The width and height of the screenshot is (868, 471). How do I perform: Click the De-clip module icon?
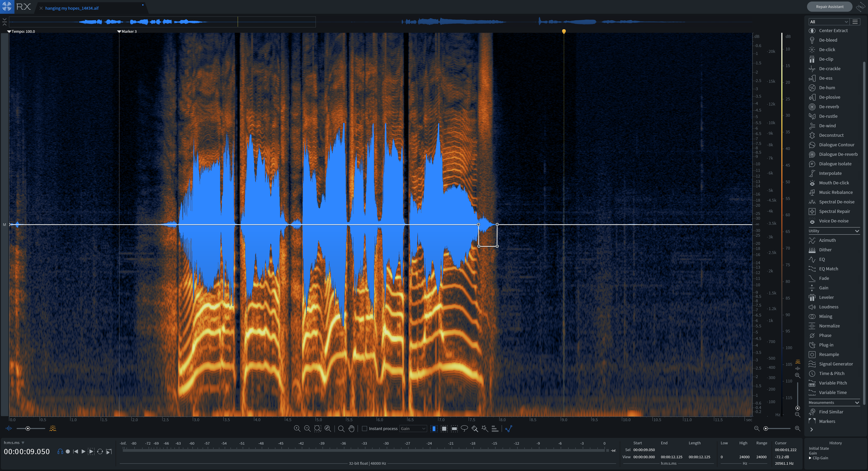point(812,59)
